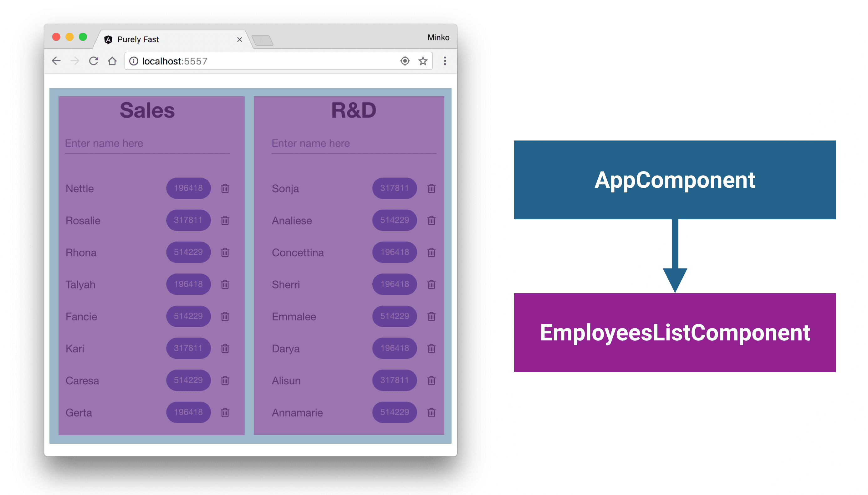The image size is (868, 495).
Task: Click delete icon for Rosalie in Sales
Action: point(225,221)
